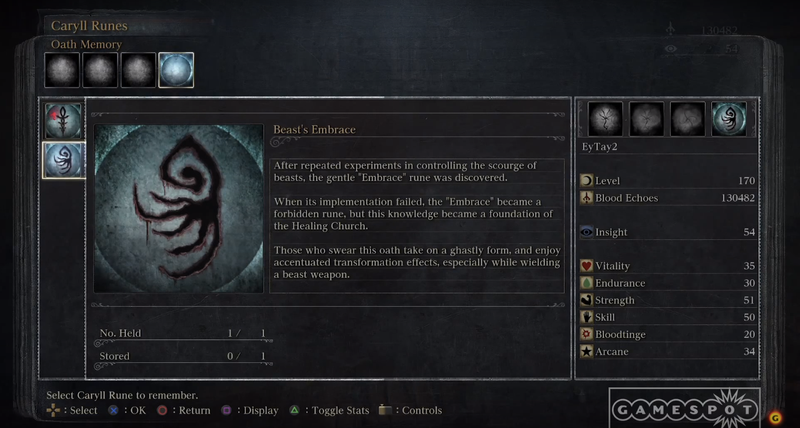This screenshot has width=800, height=428.
Task: Click the triangle Toggle Stats prompt
Action: click(330, 410)
